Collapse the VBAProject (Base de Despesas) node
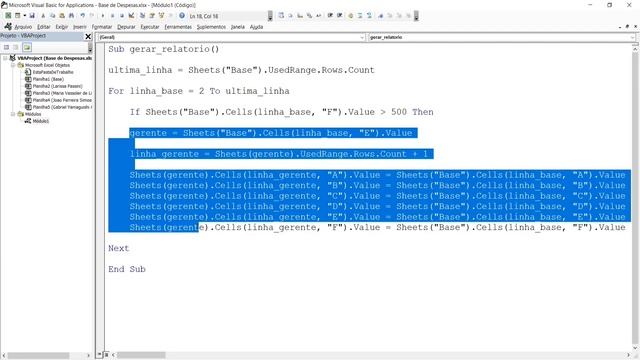This screenshot has height=360, width=640. click(x=5, y=58)
